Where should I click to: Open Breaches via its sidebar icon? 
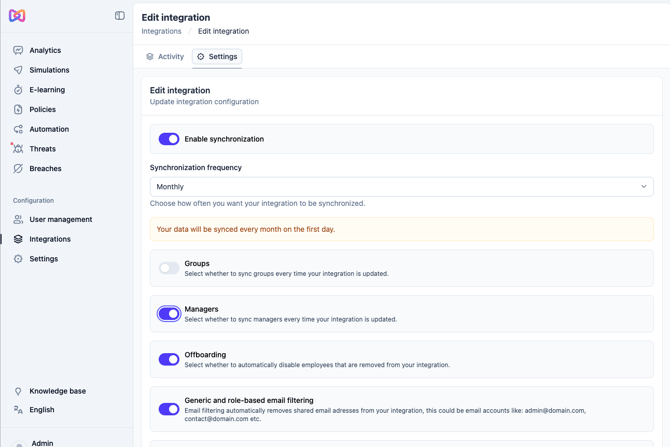coord(18,168)
